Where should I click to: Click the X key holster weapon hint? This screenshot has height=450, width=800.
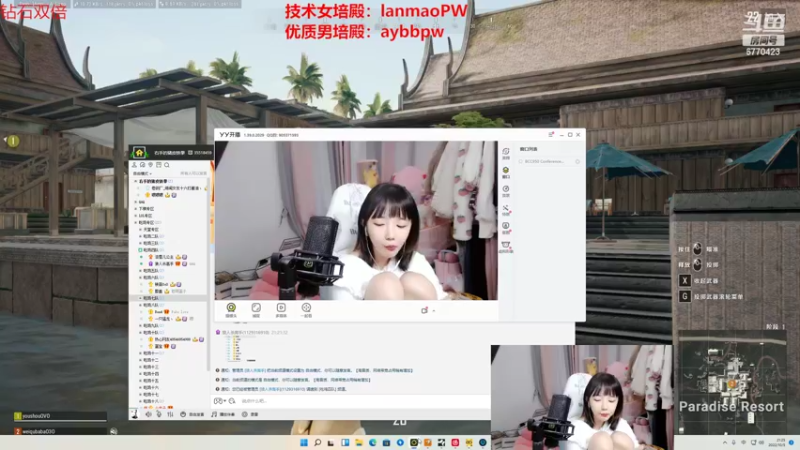tap(698, 281)
